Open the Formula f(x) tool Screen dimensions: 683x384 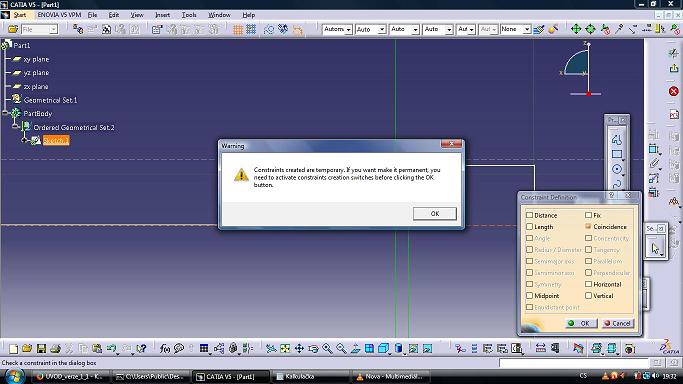tap(165, 348)
